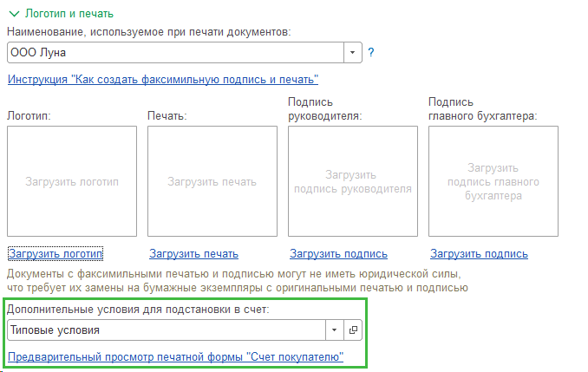Open the facsimile signature and stamp instruction link
The width and height of the screenshot is (588, 372).
point(163,80)
